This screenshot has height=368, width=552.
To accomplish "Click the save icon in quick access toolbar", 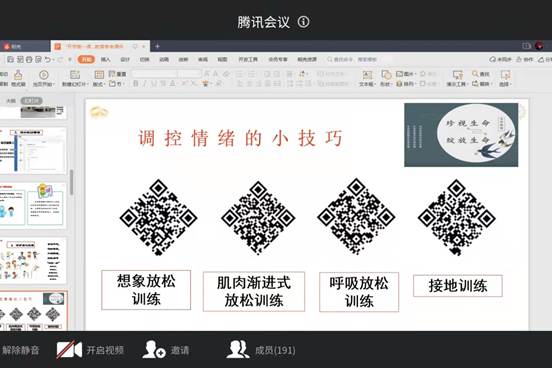I will 11,59.
